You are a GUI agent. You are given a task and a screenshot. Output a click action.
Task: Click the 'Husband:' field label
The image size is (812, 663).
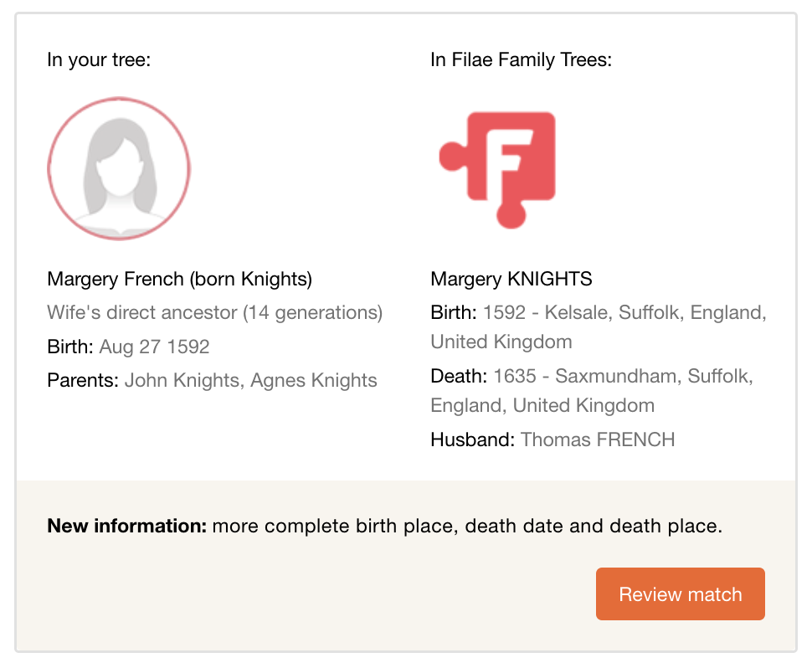point(472,439)
